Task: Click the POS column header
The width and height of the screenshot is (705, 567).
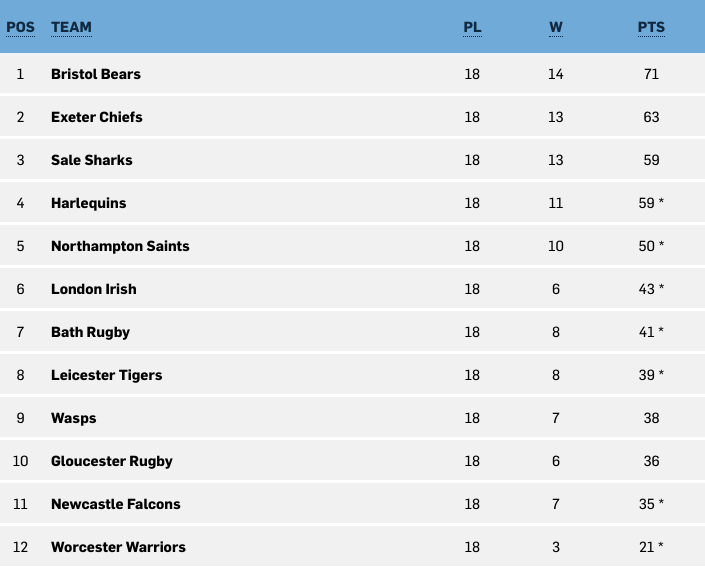Action: coord(20,27)
